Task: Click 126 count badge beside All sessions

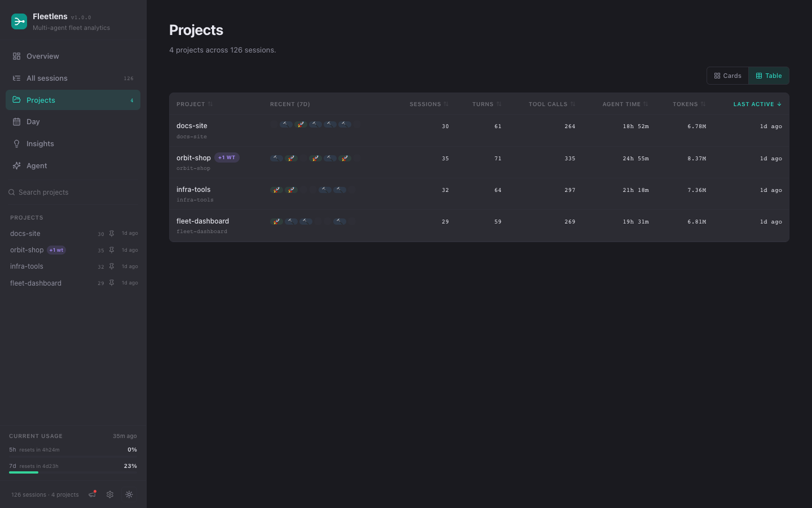Action: pyautogui.click(x=129, y=78)
